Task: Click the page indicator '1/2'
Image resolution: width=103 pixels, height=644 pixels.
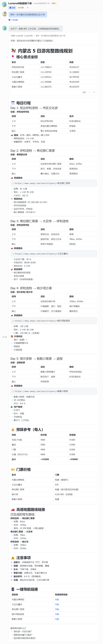Action: tap(84, 92)
